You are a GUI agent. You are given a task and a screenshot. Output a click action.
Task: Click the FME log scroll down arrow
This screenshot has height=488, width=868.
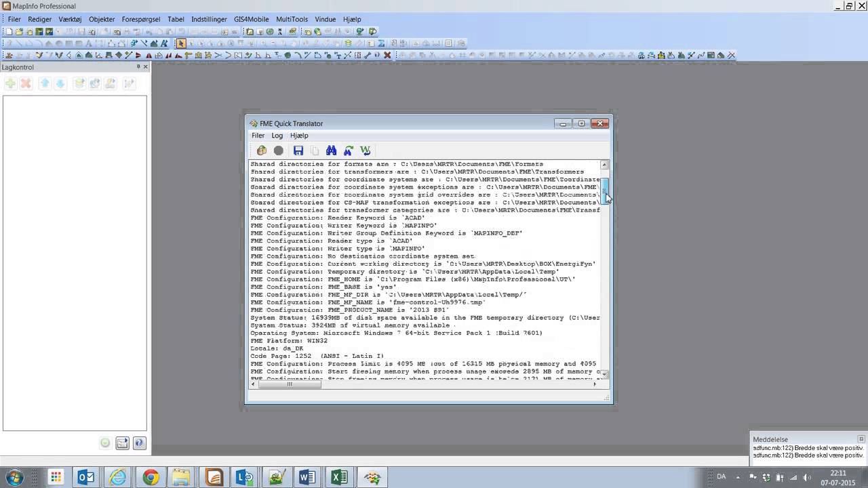point(605,374)
